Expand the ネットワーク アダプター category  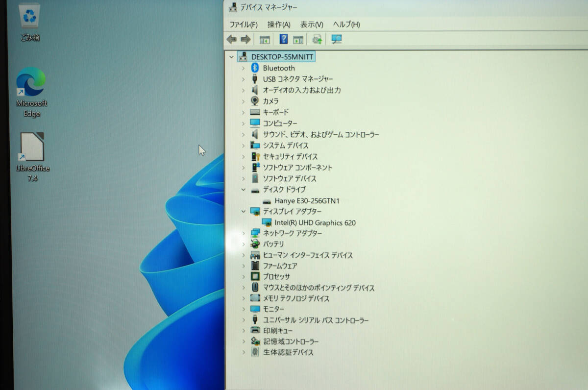pyautogui.click(x=243, y=233)
